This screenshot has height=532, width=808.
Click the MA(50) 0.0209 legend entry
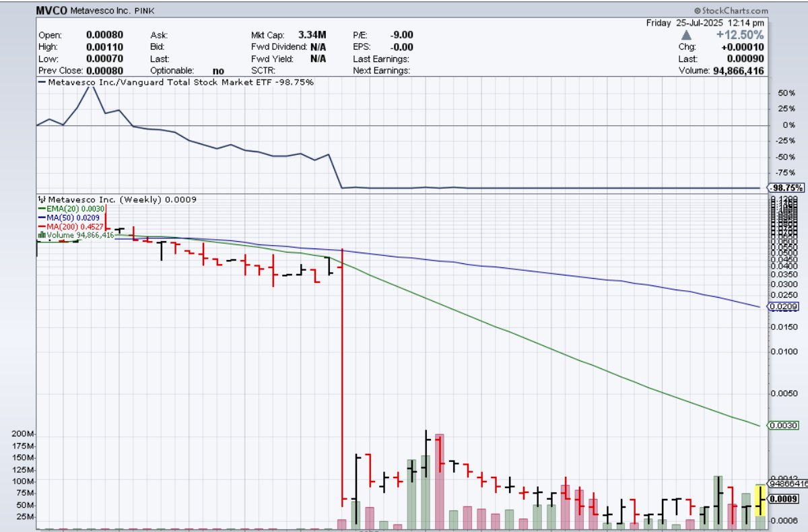[69, 218]
